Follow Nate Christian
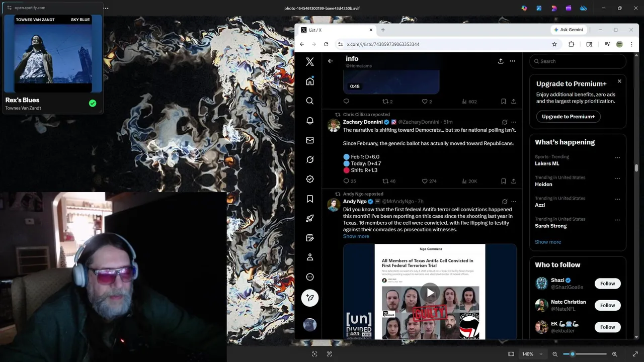The image size is (644, 362). [x=607, y=305]
